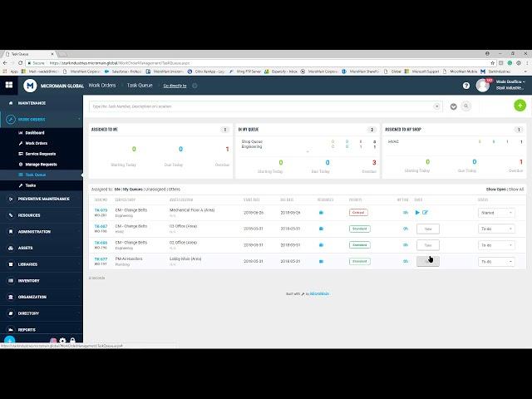Open the To-do status dropdown for Lobby Main
This screenshot has width=532, height=399.
tap(496, 262)
